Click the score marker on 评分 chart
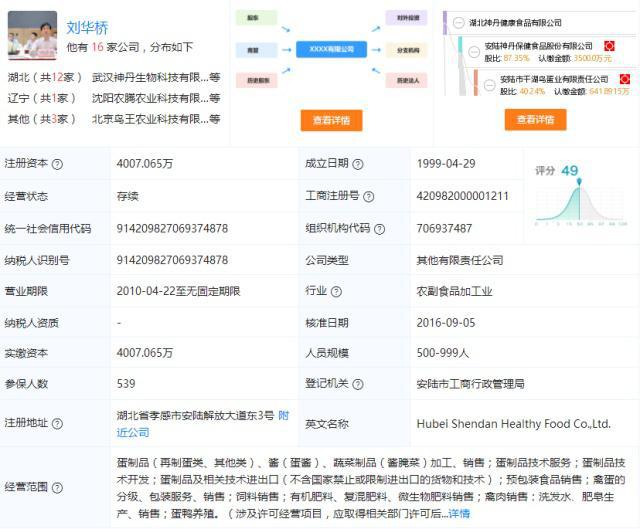This screenshot has height=529, width=640. coord(579,181)
